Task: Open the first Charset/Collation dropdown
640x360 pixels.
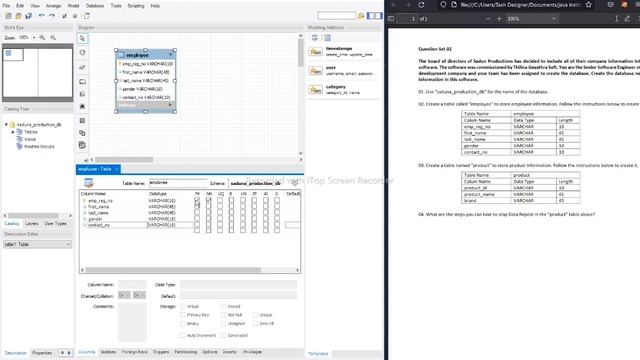Action: (x=124, y=295)
